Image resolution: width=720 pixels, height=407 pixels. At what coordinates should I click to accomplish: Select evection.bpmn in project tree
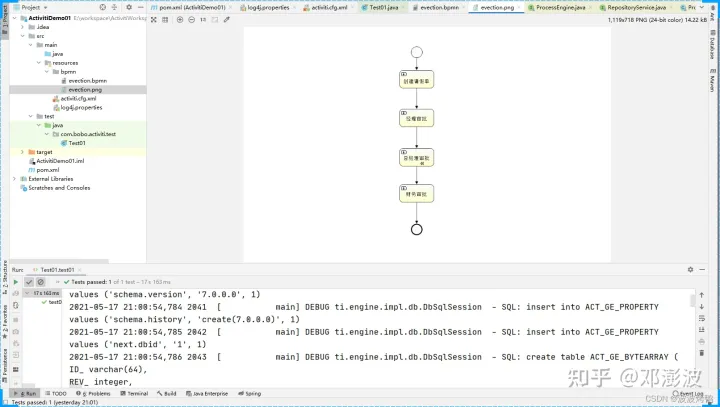87,81
